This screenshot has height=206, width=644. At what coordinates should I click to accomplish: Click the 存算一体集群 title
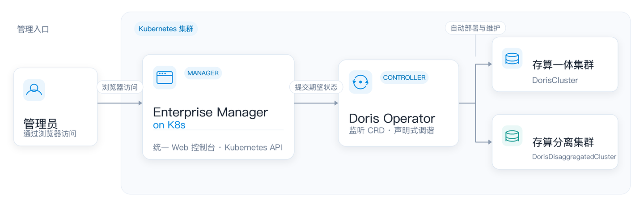click(563, 64)
